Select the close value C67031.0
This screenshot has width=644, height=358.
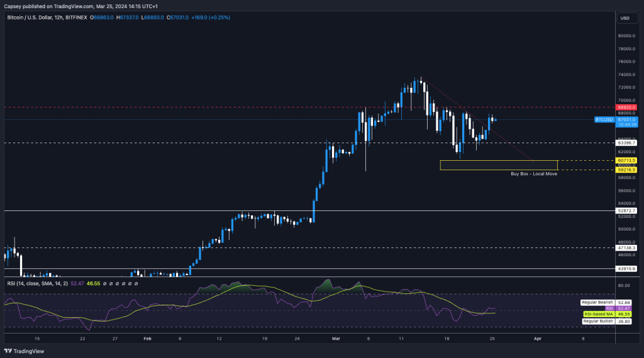[177, 18]
